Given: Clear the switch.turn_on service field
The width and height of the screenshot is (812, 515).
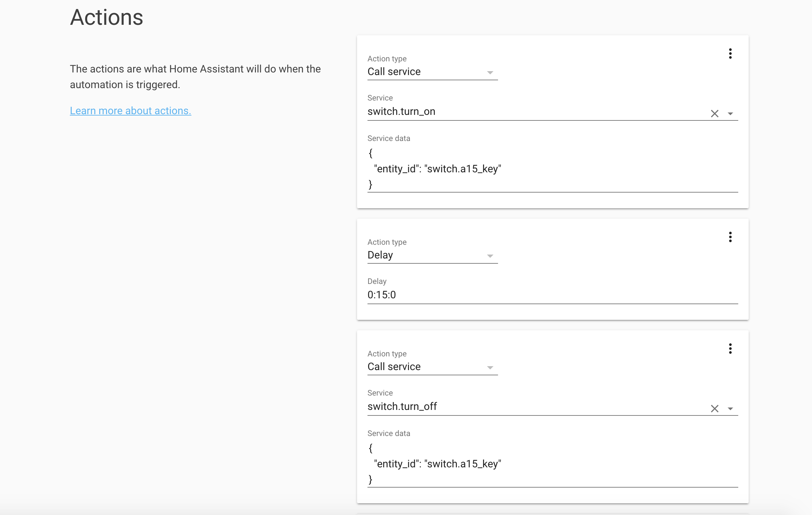Looking at the screenshot, I should (715, 113).
